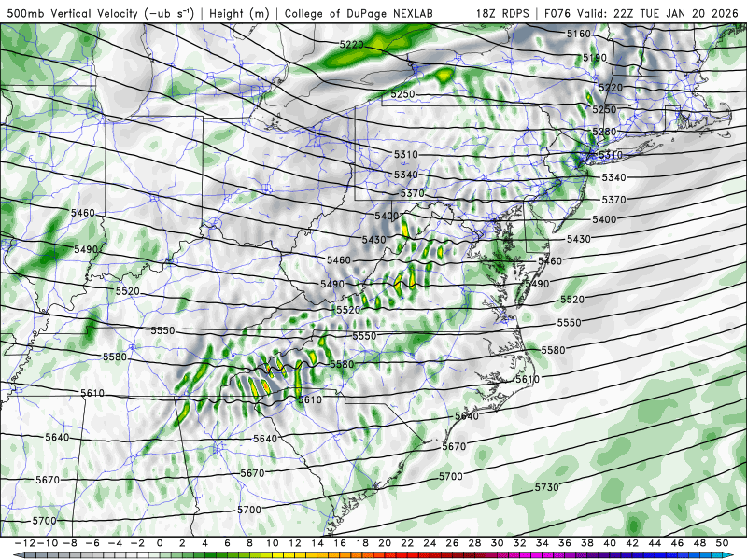Click the 26 value on the color scale
This screenshot has width=747, height=560.
[452, 543]
